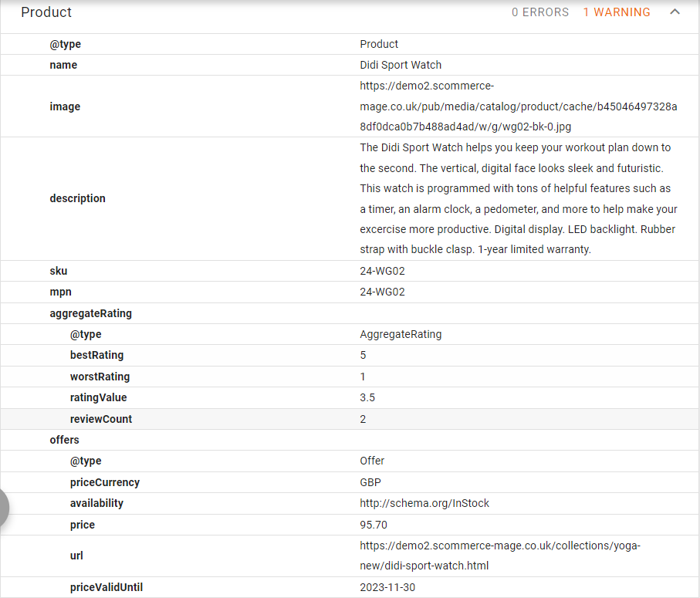The height and width of the screenshot is (598, 700).
Task: Click the 0 ERRORS indicator
Action: coord(539,12)
